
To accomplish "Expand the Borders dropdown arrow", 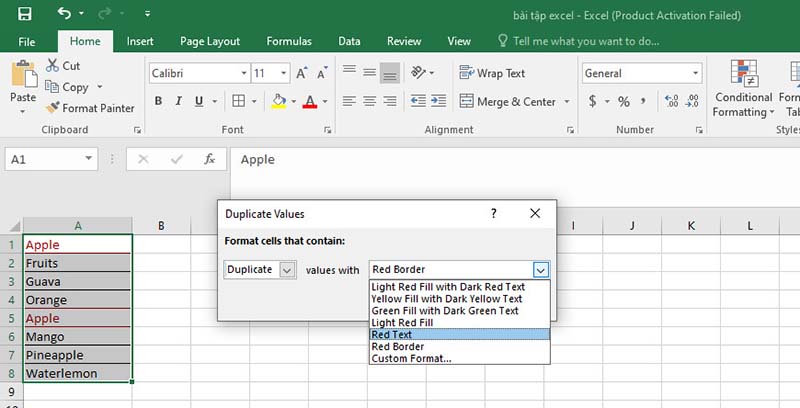I will pyautogui.click(x=254, y=101).
